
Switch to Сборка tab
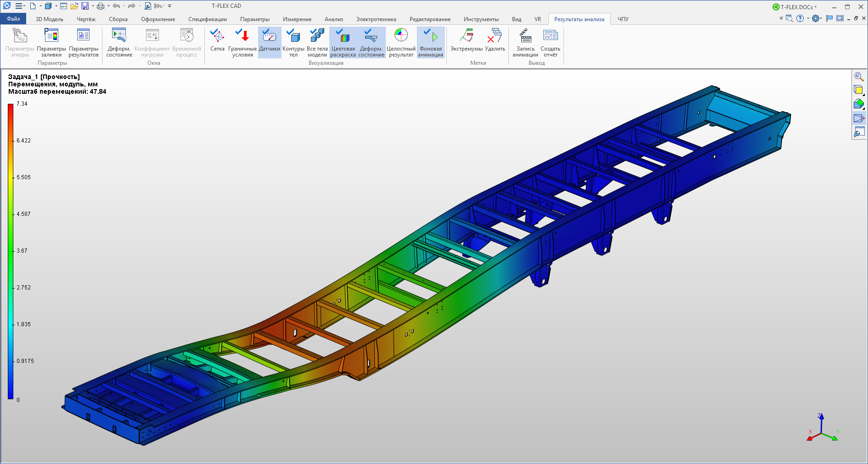[118, 19]
